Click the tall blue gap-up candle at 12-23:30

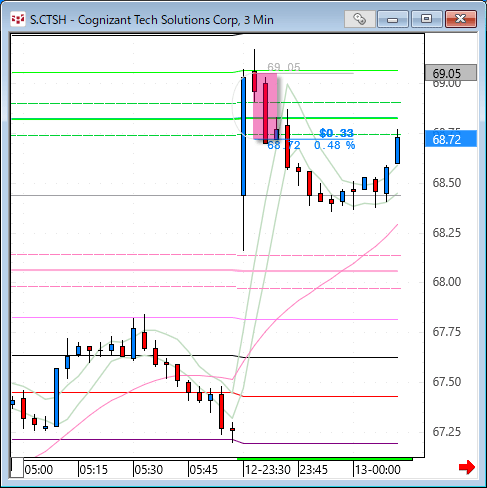244,136
